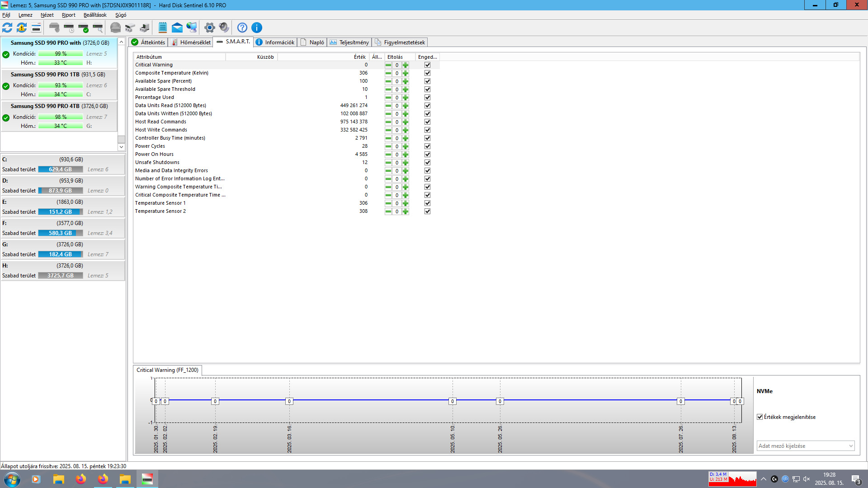Click the G: drive free space bar

click(61, 254)
